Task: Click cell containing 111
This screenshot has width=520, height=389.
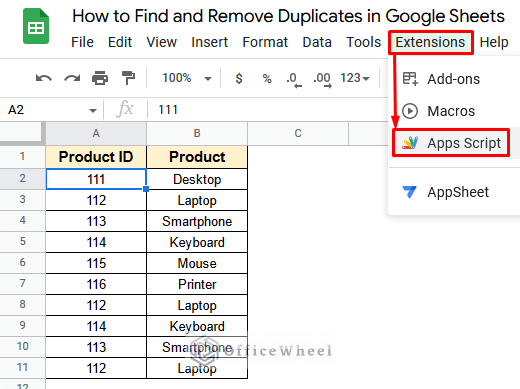Action: (96, 179)
